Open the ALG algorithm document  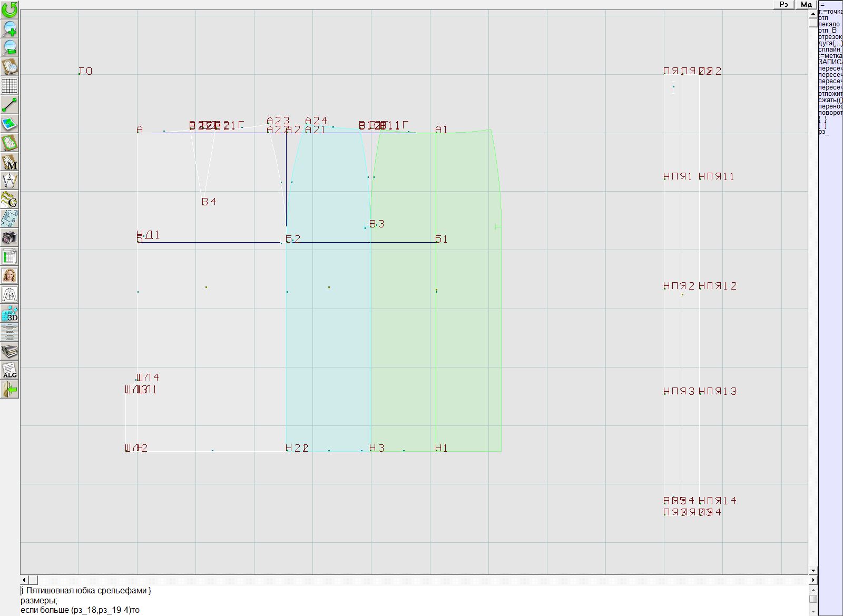[9, 370]
